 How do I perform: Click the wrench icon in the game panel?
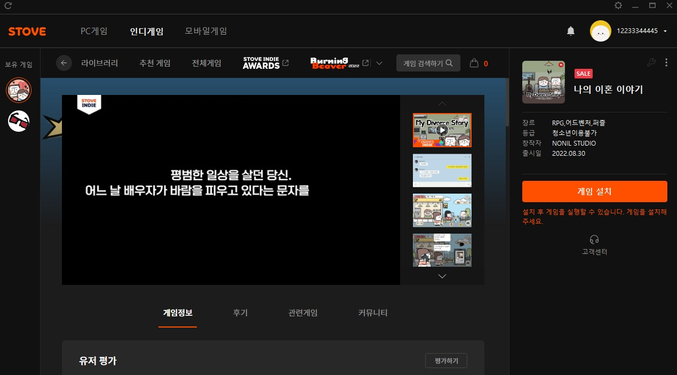coord(651,63)
